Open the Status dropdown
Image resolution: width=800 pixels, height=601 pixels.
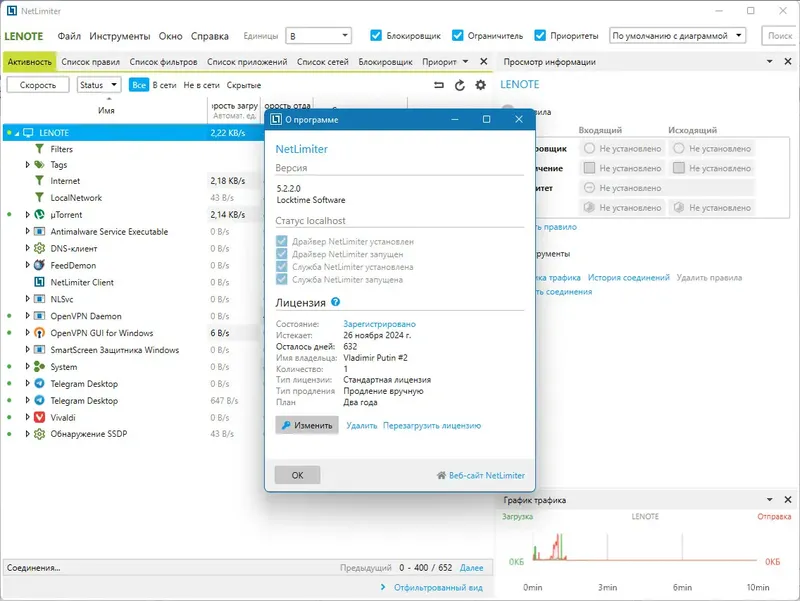(x=99, y=85)
